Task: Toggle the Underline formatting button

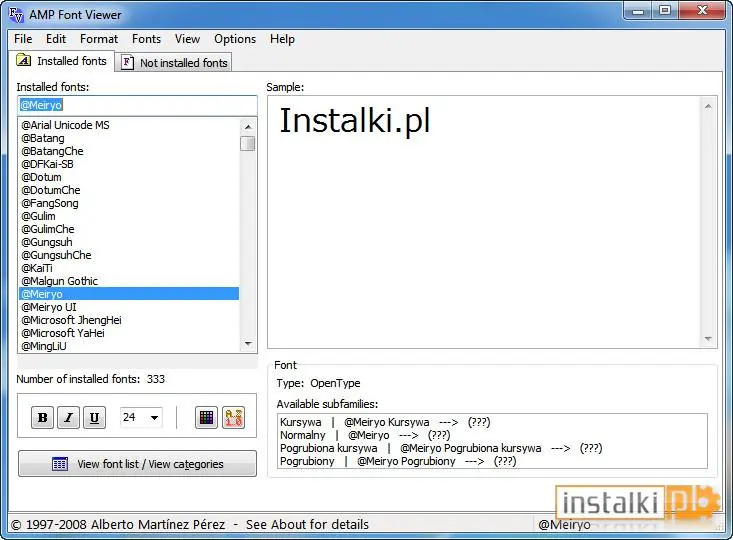Action: click(x=94, y=417)
